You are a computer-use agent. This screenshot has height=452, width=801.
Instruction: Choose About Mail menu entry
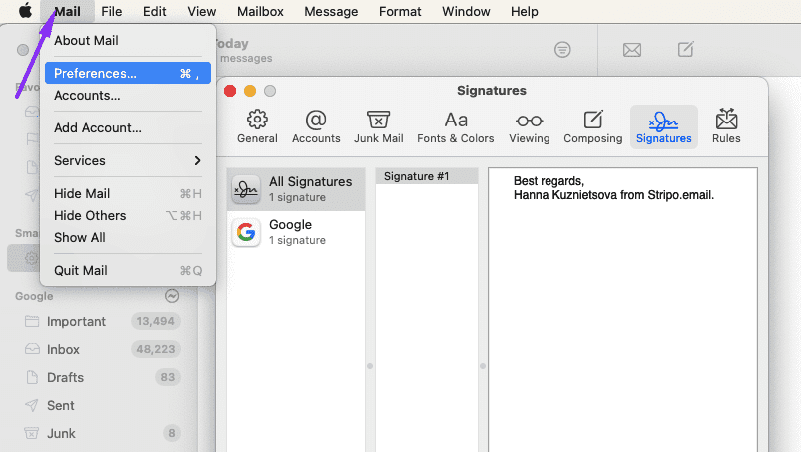pyautogui.click(x=128, y=40)
